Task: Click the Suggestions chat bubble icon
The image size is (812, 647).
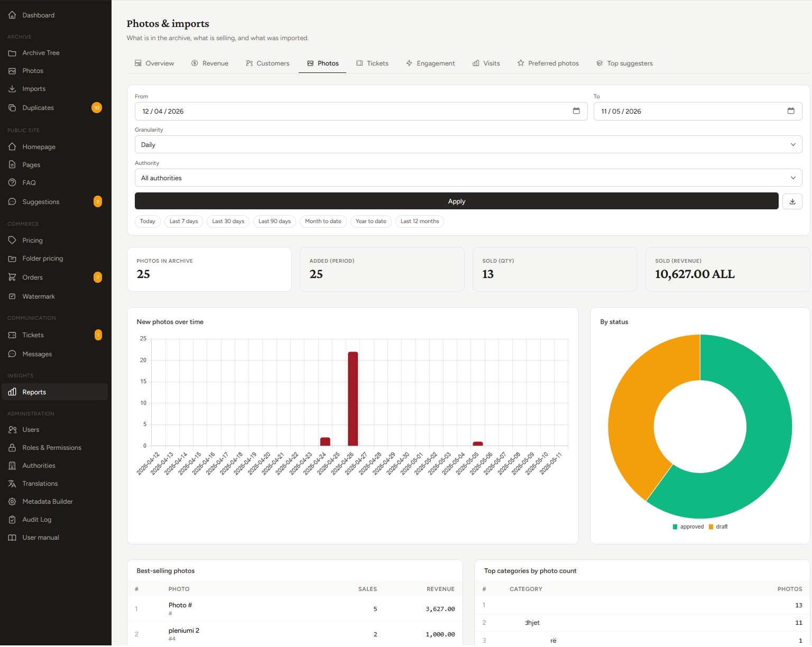Action: point(12,202)
